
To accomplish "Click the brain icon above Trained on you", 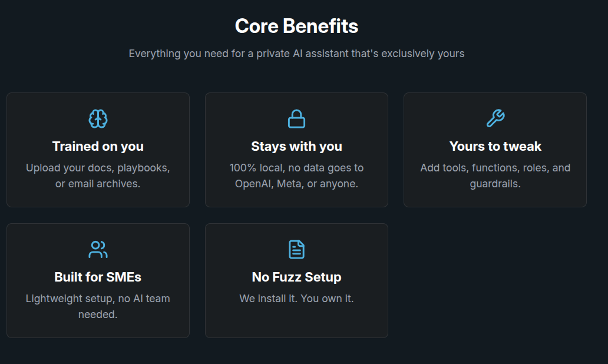I will pyautogui.click(x=98, y=119).
